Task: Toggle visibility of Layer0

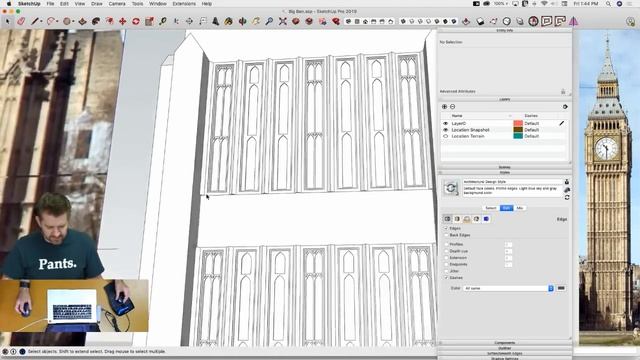Action: click(x=445, y=123)
